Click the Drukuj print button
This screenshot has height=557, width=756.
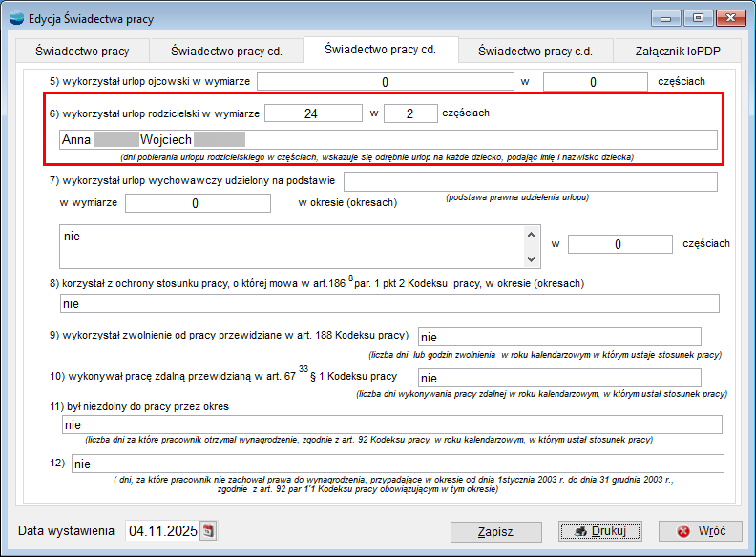(x=599, y=531)
